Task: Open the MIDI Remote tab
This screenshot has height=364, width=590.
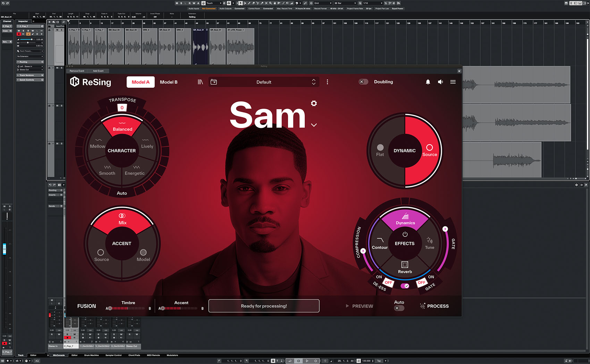Action: 153,355
